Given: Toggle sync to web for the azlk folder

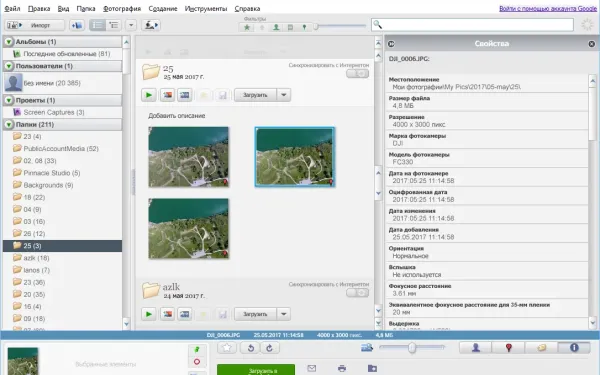Looking at the screenshot, I should pos(357,293).
